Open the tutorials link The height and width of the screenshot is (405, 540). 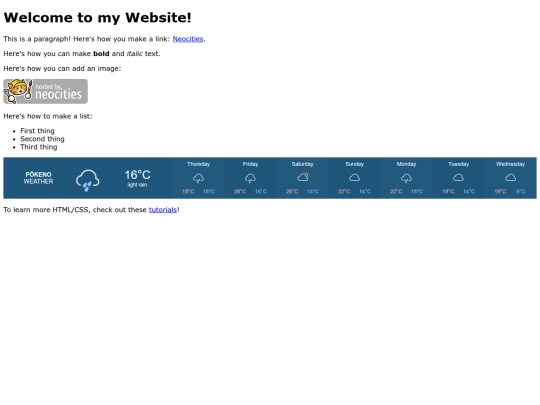click(163, 210)
